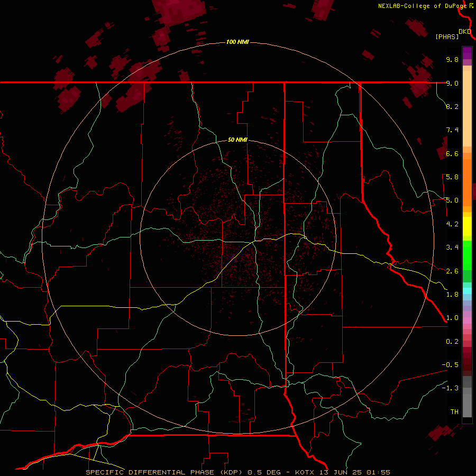Select the 2.6 value on the color scale
Screen dimensions: 476x476
pyautogui.click(x=452, y=271)
